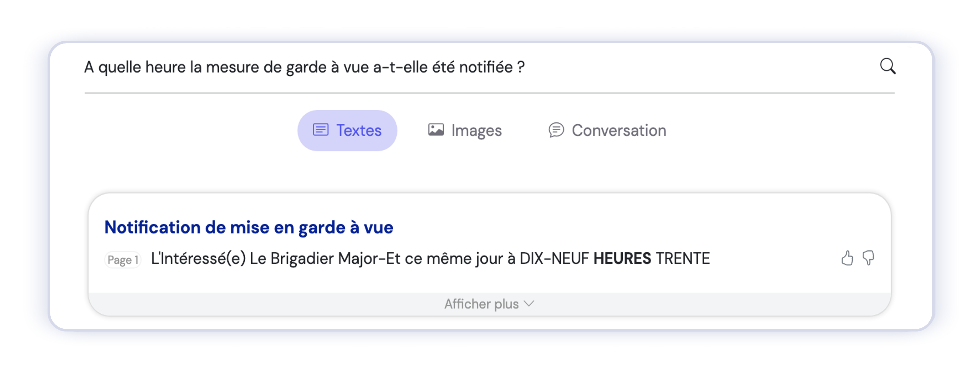Click the speech bubble icon beside Conversation
This screenshot has height=375, width=980.
(556, 130)
